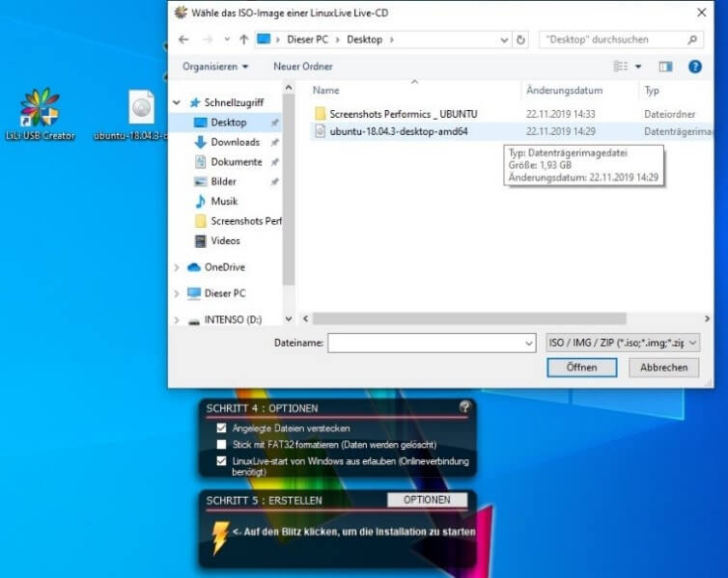
Task: Click the Bilder picture icon in sidebar
Action: click(x=200, y=181)
